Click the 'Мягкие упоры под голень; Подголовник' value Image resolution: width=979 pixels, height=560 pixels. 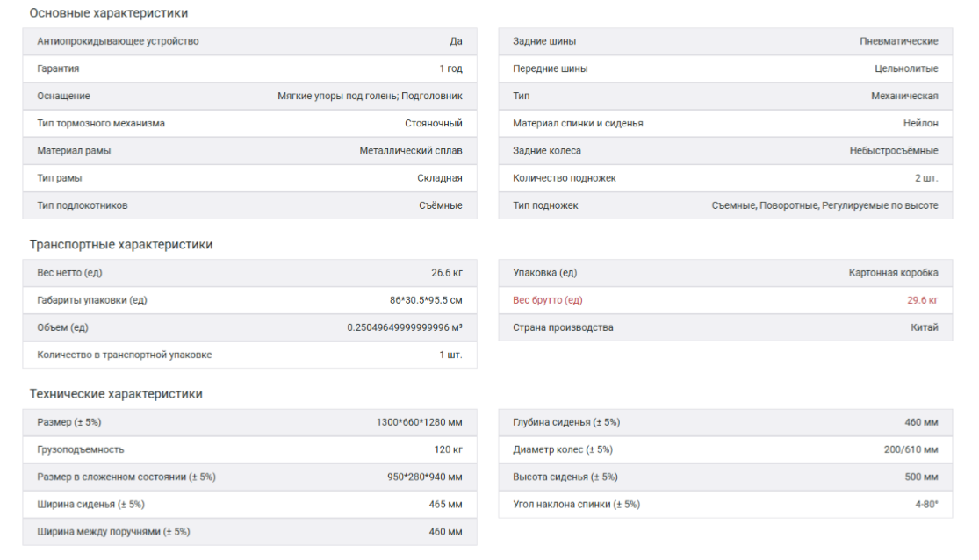(370, 96)
